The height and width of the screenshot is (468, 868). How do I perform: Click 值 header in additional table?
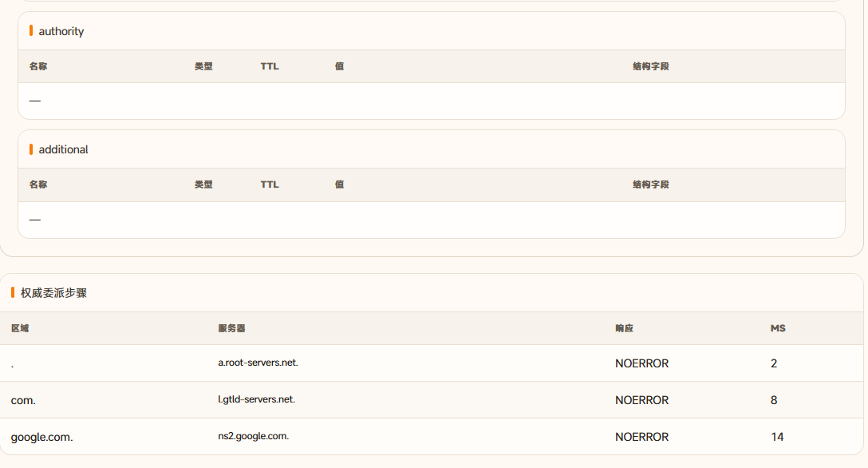(x=339, y=184)
